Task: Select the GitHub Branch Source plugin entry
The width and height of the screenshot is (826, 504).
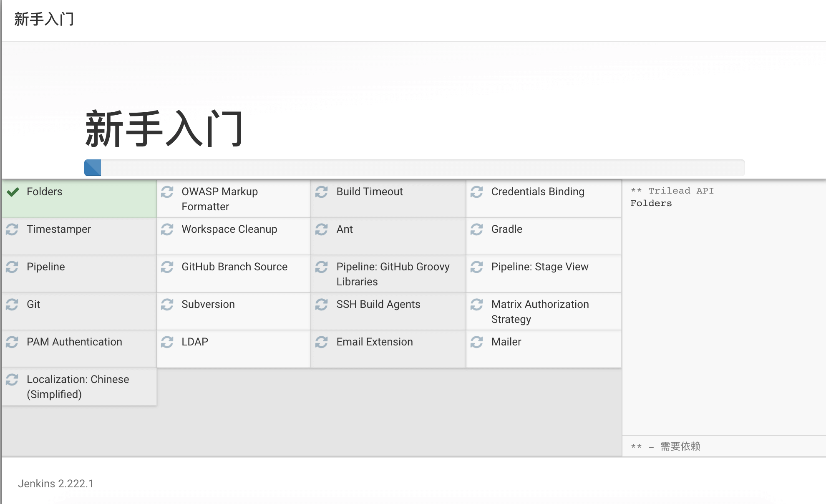Action: 234,267
